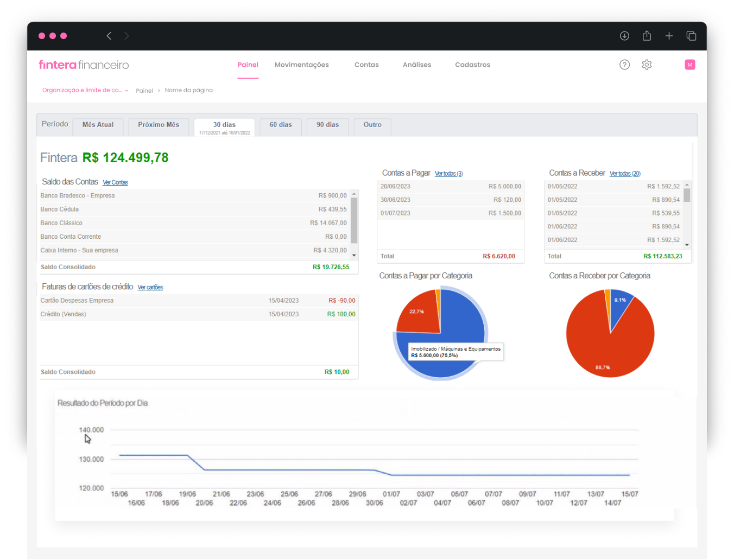Open the Análises menu

417,65
